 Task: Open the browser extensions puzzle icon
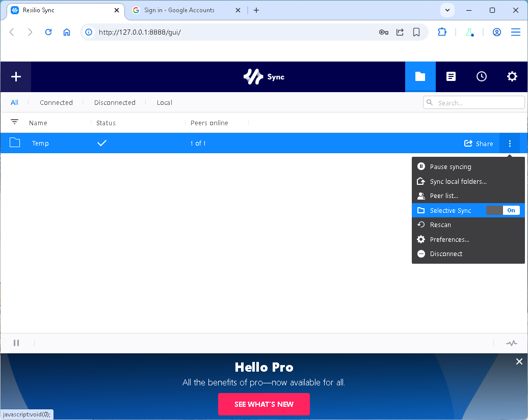[442, 32]
